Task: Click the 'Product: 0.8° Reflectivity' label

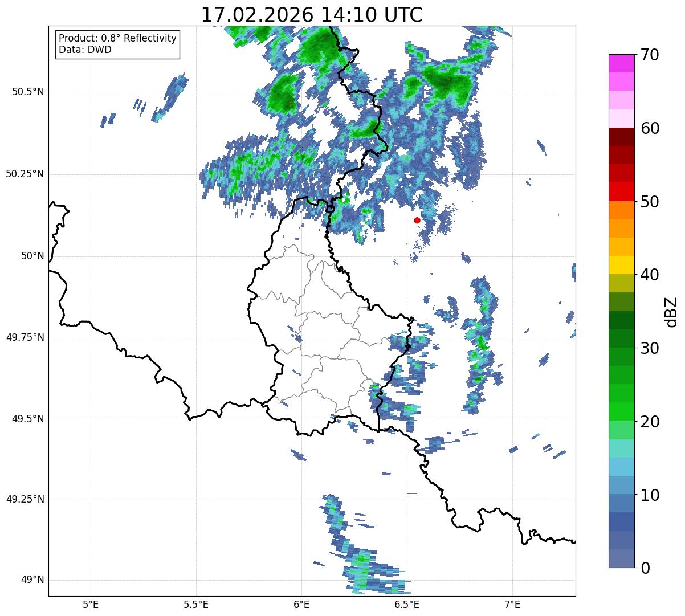Action: [118, 38]
